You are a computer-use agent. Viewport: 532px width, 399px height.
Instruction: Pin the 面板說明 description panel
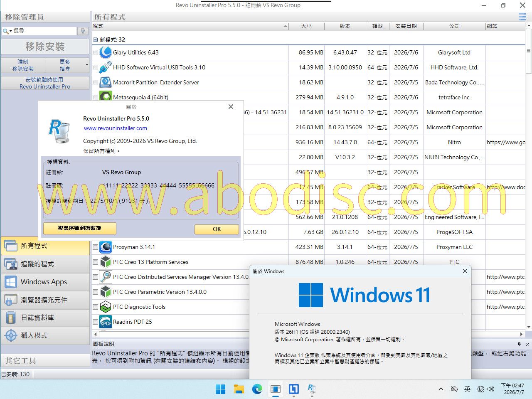pyautogui.click(x=519, y=344)
